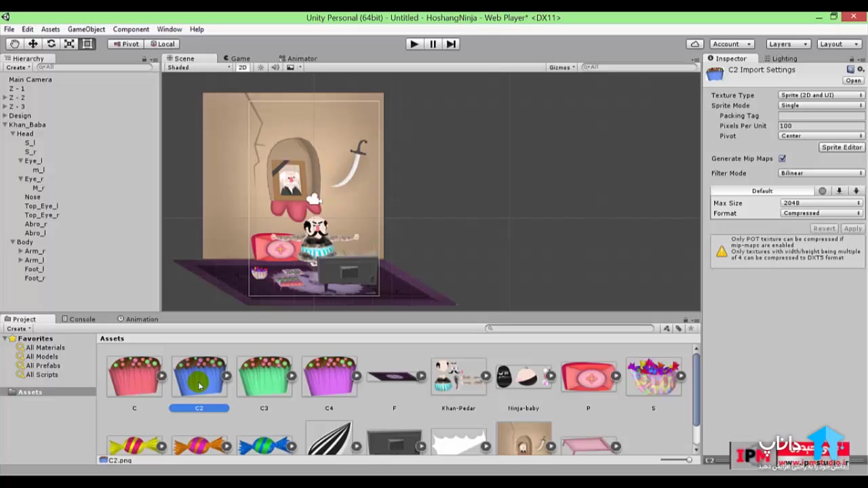Select the Khan-Pedar asset thumbnail

(458, 377)
